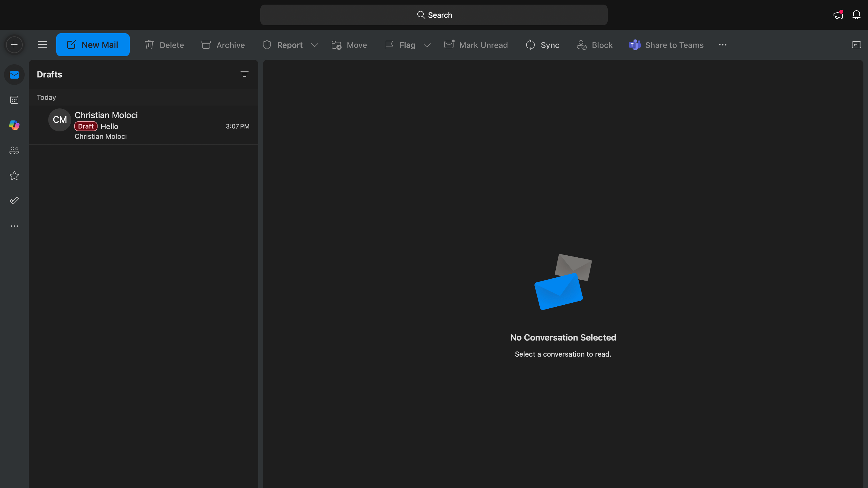Toggle the reading pane layout icon
Viewport: 868px width, 488px height.
coord(856,45)
